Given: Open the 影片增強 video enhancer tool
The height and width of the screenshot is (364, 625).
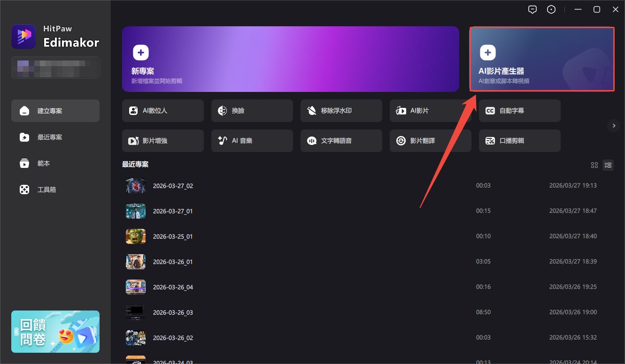Looking at the screenshot, I should pos(162,141).
